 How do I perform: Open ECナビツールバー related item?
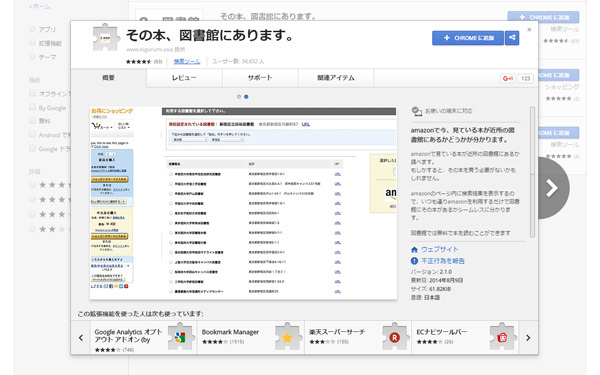tap(465, 337)
